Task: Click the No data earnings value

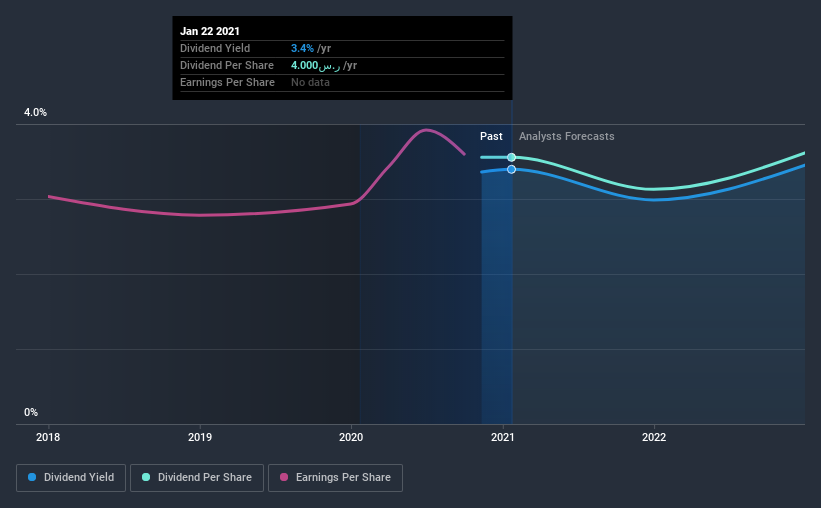Action: tap(310, 82)
